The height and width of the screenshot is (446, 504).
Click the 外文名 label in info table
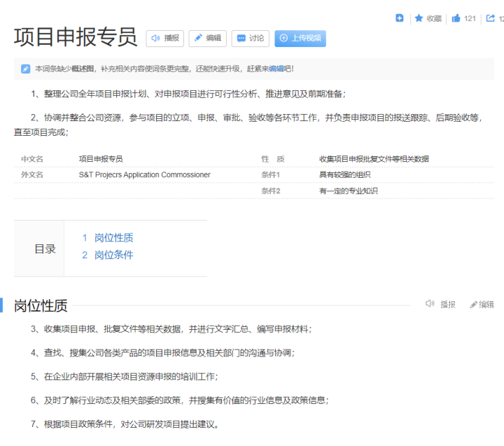click(x=32, y=174)
